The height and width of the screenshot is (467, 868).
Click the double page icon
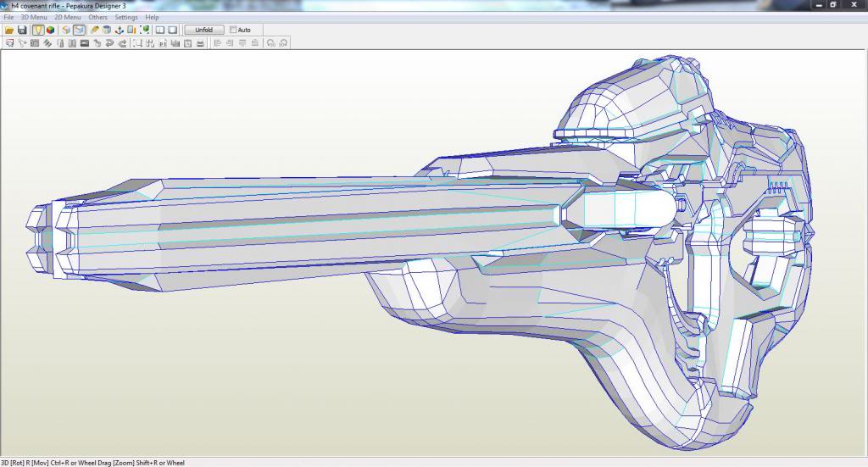click(73, 43)
